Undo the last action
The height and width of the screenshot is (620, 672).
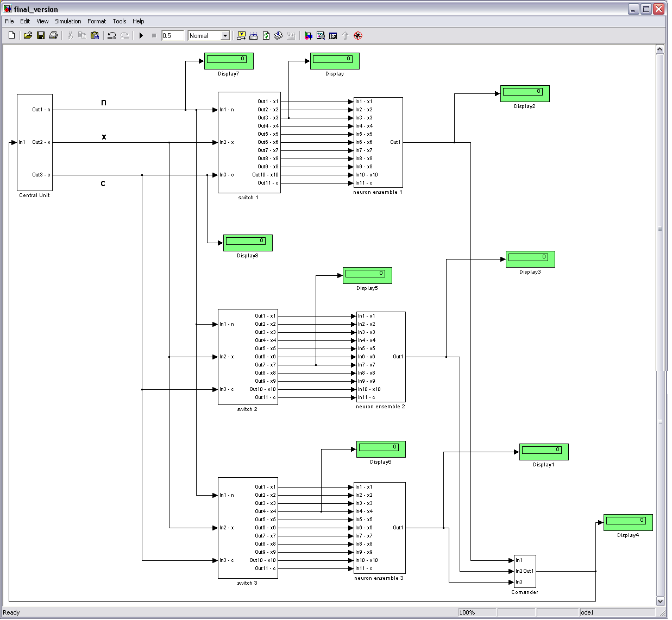tap(112, 36)
